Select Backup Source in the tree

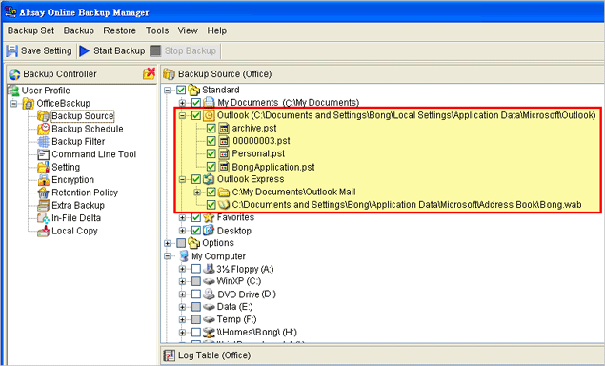[x=82, y=116]
